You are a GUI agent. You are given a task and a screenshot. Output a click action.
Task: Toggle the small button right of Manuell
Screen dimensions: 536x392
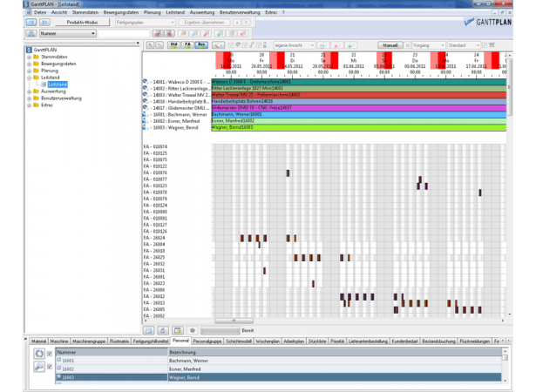pos(408,45)
